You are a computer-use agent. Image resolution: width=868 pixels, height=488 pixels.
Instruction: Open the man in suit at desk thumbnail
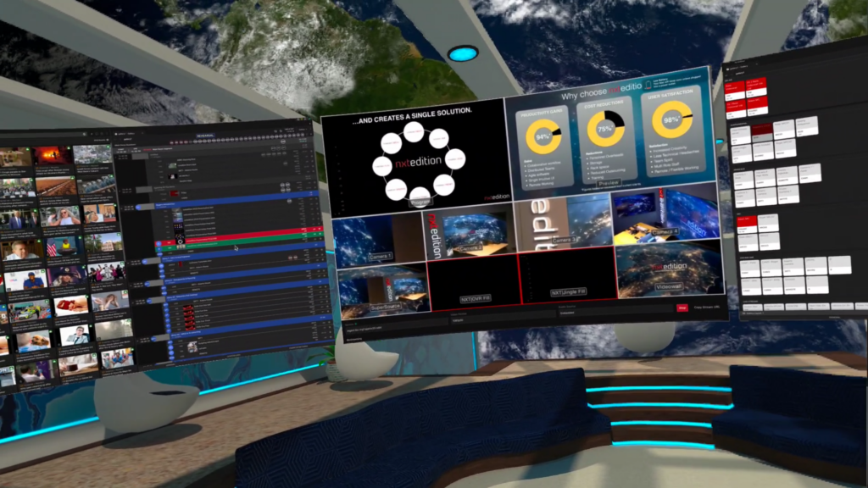(74, 335)
